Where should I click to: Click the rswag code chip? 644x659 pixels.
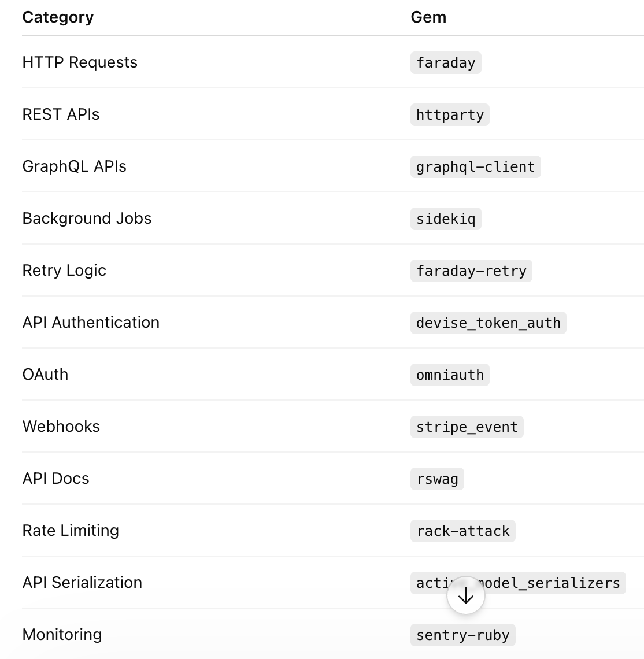pyautogui.click(x=437, y=479)
